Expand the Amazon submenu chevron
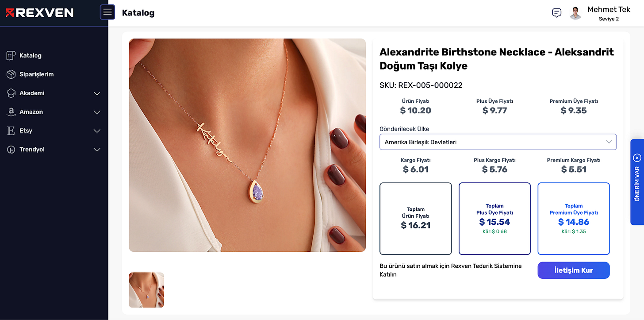This screenshot has height=320, width=644. pos(97,112)
